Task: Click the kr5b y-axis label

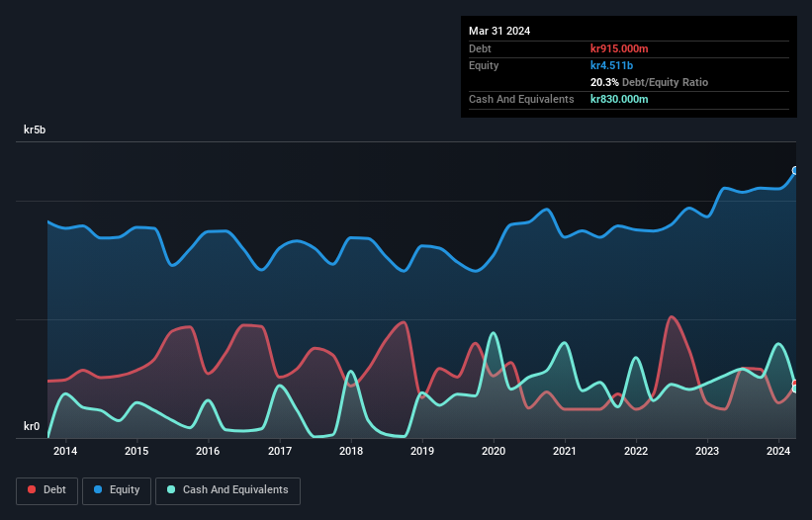Action: click(x=35, y=130)
